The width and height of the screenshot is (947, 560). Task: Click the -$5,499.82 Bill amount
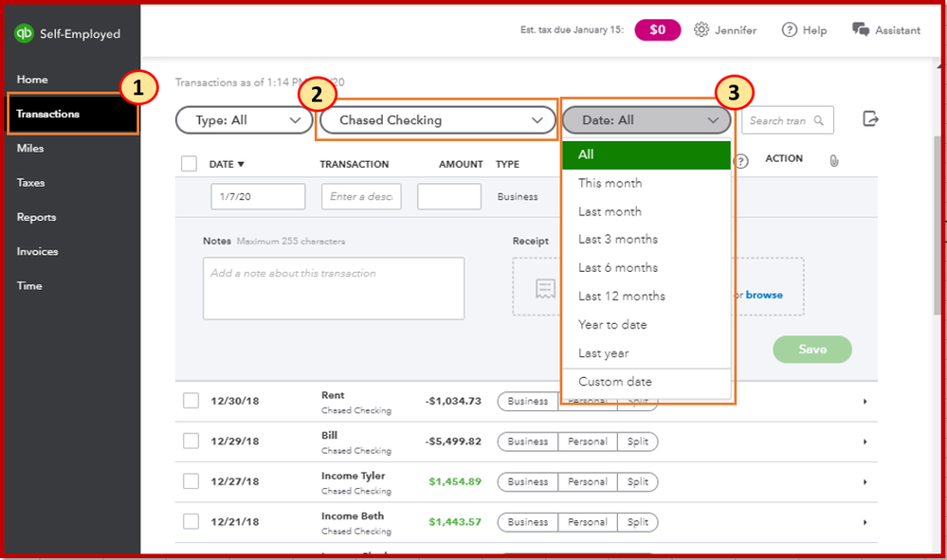coord(453,442)
